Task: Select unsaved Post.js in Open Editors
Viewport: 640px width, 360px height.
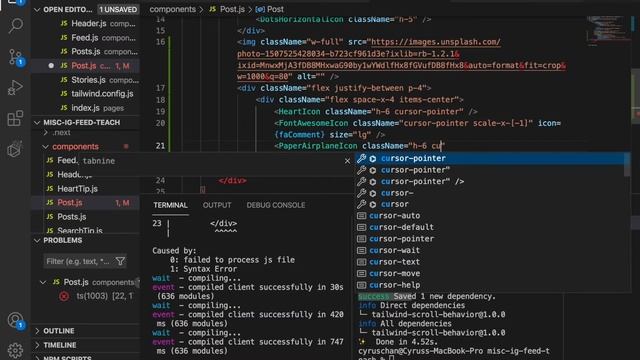Action: (x=86, y=66)
